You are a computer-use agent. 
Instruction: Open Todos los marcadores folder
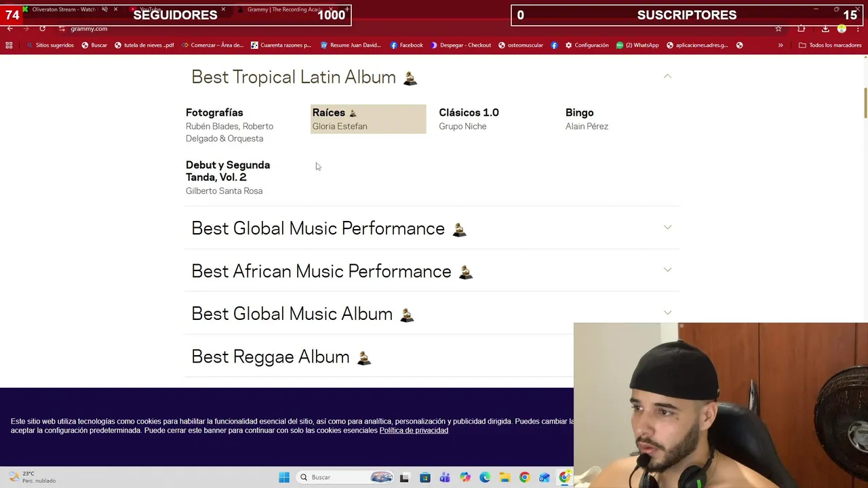coord(830,45)
